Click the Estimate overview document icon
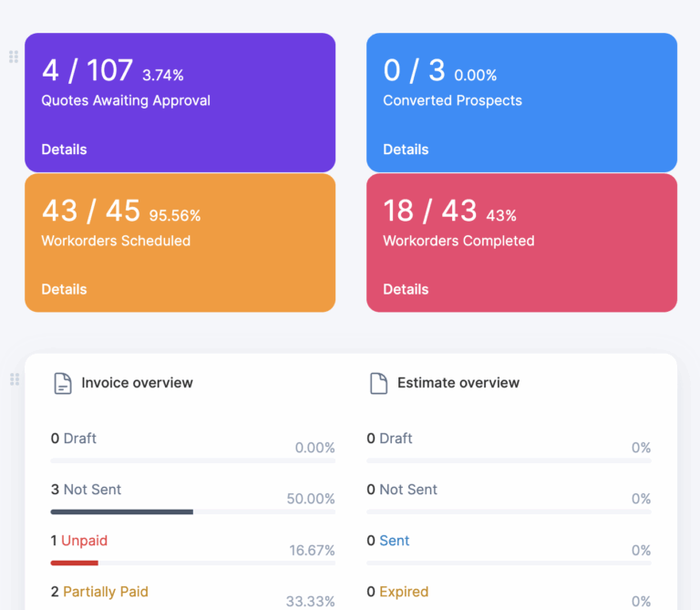The width and height of the screenshot is (700, 610). click(x=378, y=383)
